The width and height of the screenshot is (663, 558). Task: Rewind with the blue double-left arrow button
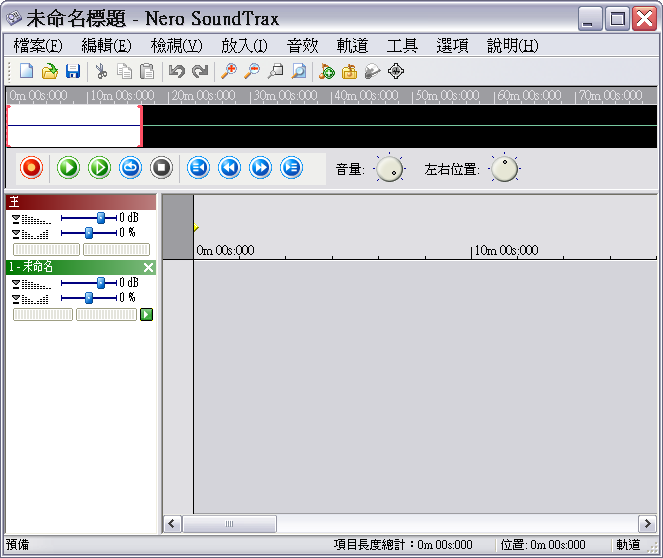(x=230, y=167)
